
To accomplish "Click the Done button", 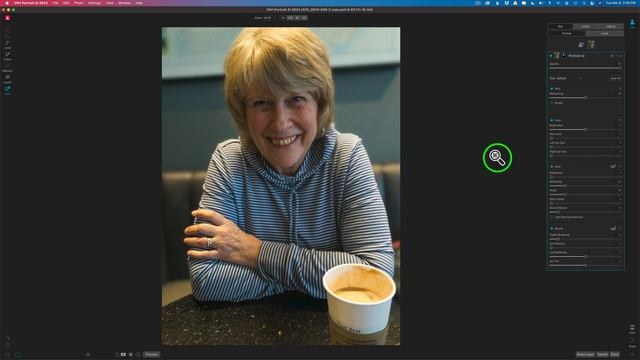I will pyautogui.click(x=615, y=354).
